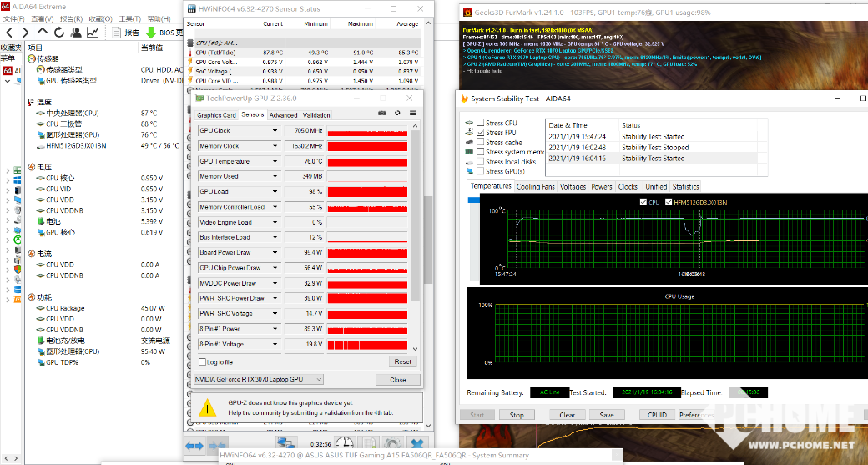Click HWiNFO expand columns blue arrows icon

click(x=194, y=446)
